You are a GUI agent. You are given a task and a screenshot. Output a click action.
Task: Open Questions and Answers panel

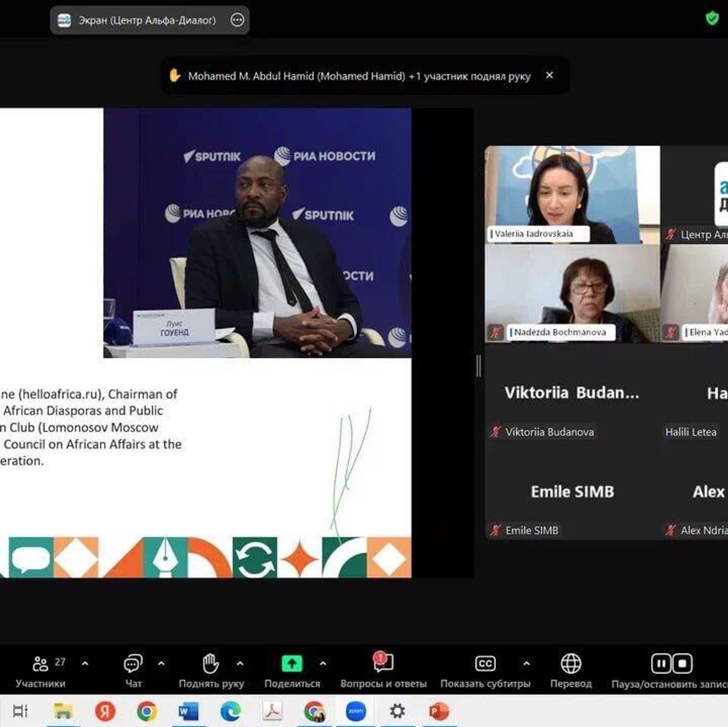click(383, 664)
